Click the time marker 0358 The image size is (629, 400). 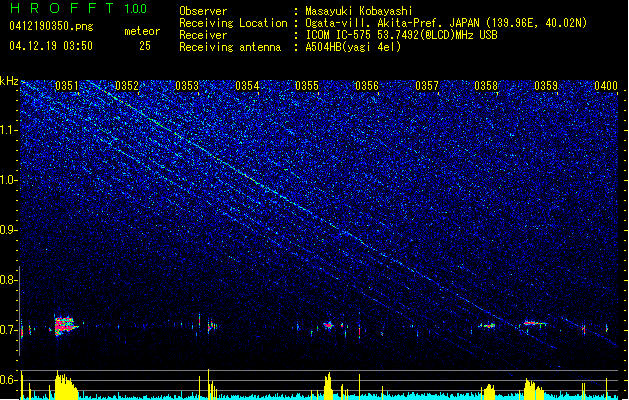[x=486, y=86]
